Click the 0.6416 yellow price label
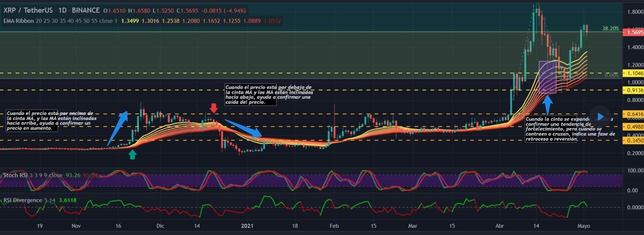The height and width of the screenshot is (235, 644). click(632, 114)
